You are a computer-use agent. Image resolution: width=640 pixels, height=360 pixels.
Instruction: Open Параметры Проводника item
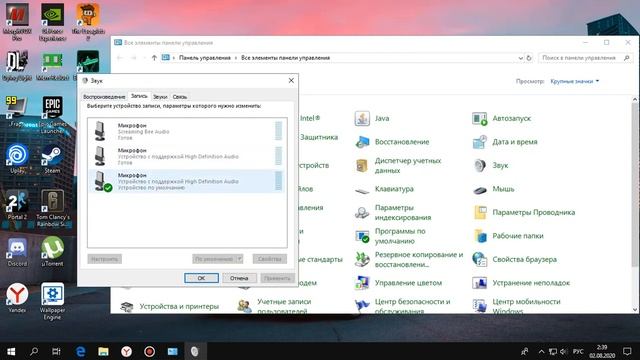(523, 212)
